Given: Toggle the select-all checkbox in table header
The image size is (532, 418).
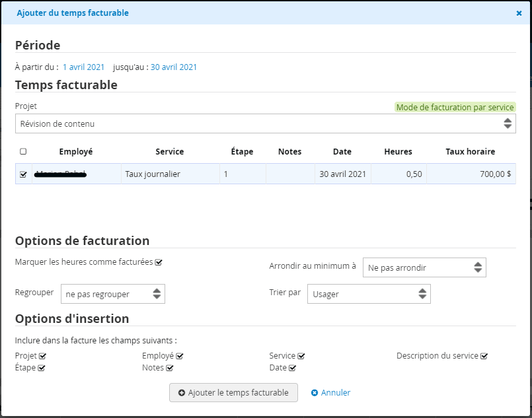Looking at the screenshot, I should (24, 152).
